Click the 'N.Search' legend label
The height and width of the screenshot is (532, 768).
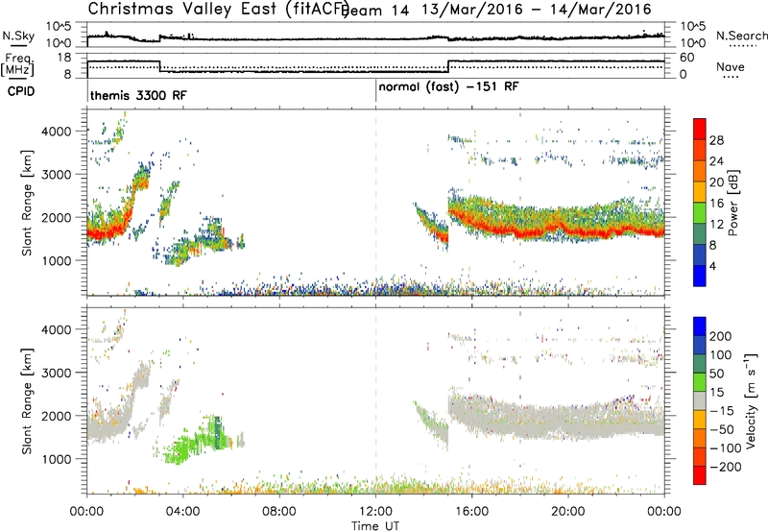pos(741,36)
